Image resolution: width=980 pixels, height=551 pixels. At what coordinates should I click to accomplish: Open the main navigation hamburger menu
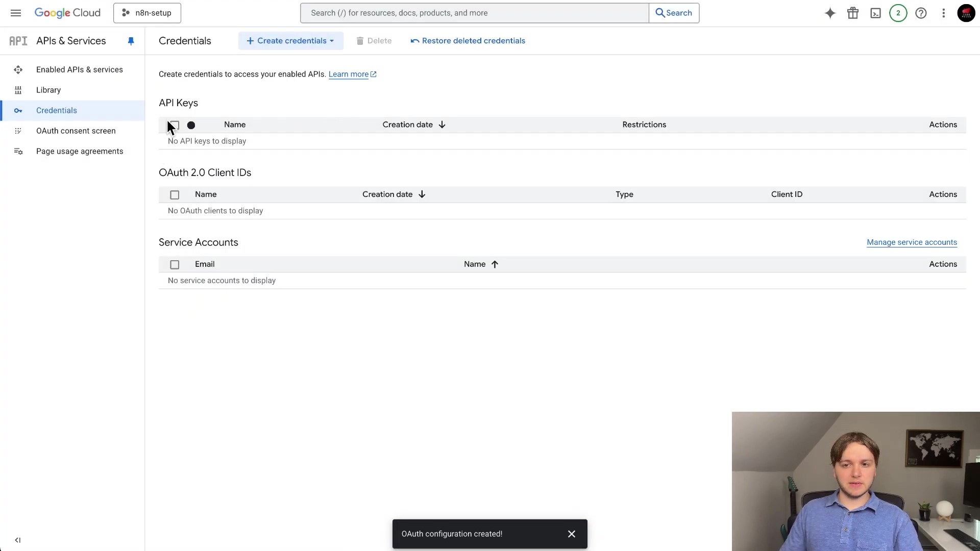(16, 13)
